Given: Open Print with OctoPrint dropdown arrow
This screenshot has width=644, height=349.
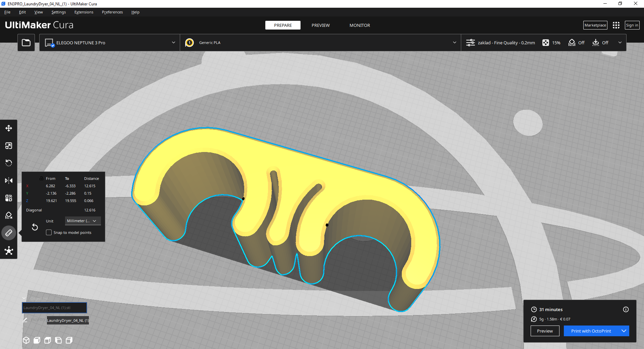Looking at the screenshot, I should click(x=624, y=331).
